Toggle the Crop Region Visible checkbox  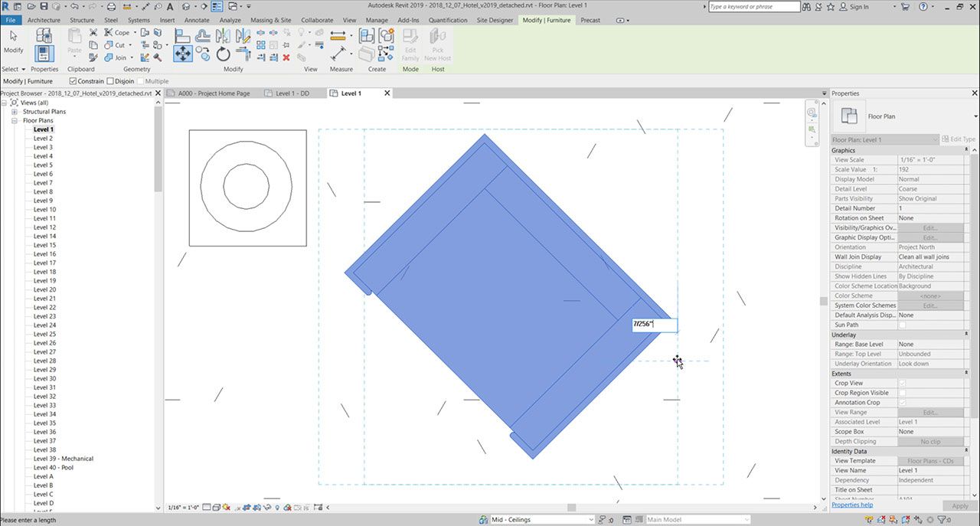coord(902,393)
